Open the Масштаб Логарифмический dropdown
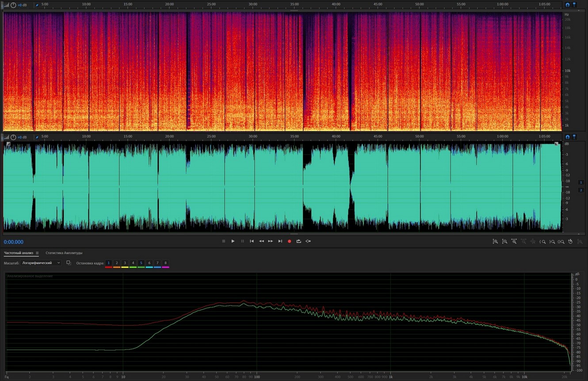The image size is (588, 381). pyautogui.click(x=41, y=263)
